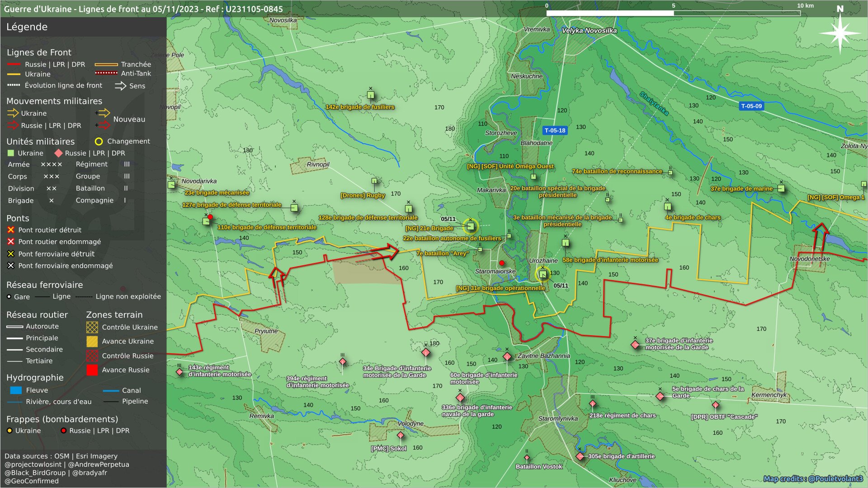Click the [NG] 31e brigade opérationnelle circled marker
The width and height of the screenshot is (868, 488).
point(543,274)
